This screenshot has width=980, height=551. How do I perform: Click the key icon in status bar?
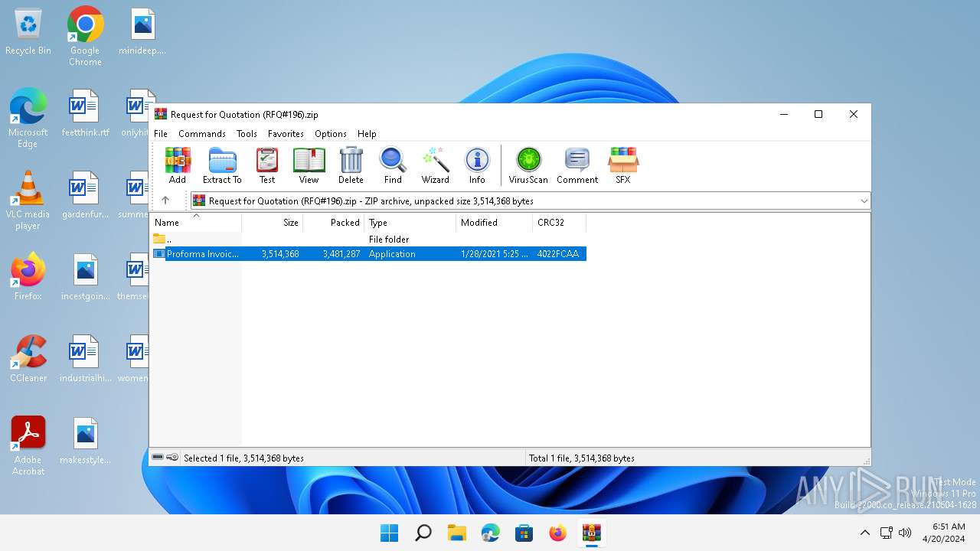click(x=172, y=458)
